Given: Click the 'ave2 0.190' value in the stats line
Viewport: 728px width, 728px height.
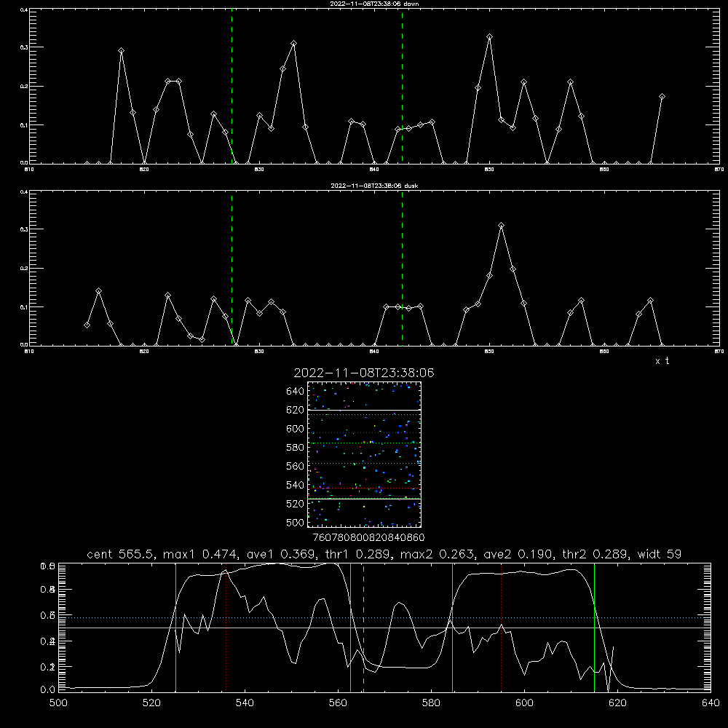Looking at the screenshot, I should tap(518, 554).
